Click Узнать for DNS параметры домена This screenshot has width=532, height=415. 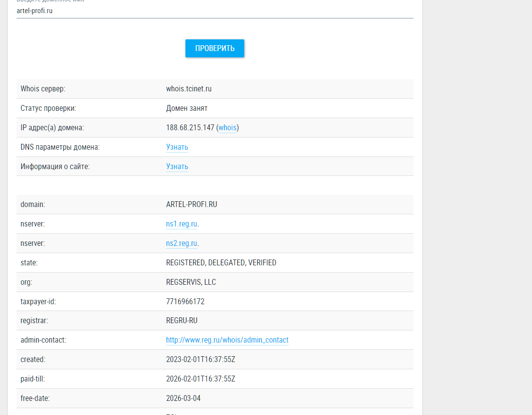tap(177, 147)
